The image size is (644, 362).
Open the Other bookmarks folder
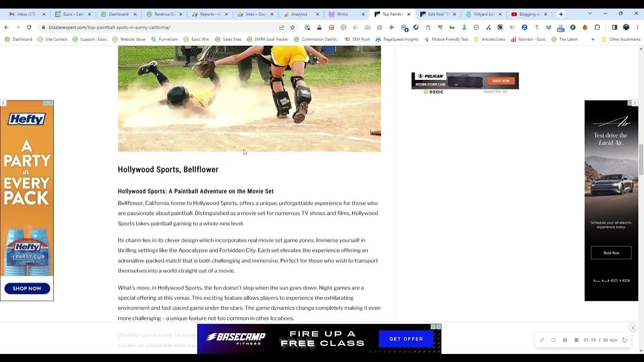pos(621,39)
